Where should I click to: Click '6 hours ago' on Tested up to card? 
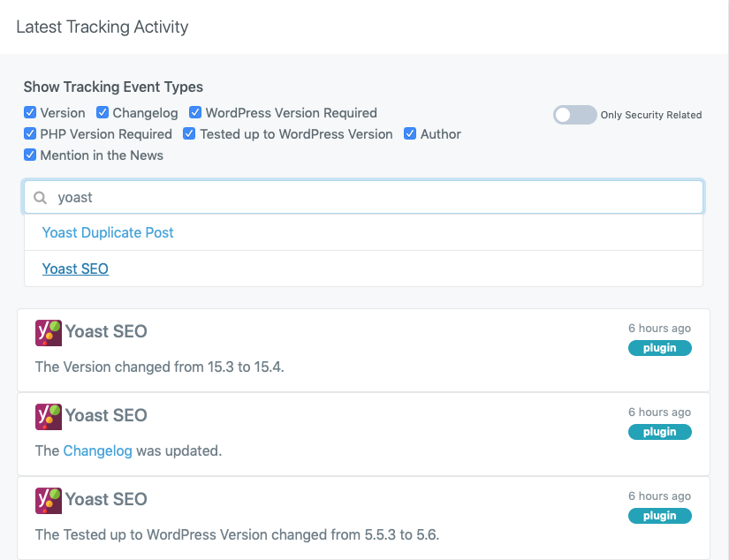660,496
